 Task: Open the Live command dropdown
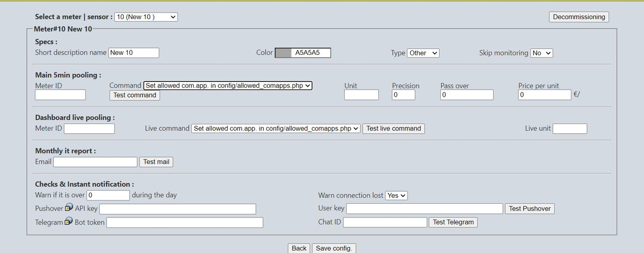click(x=276, y=128)
